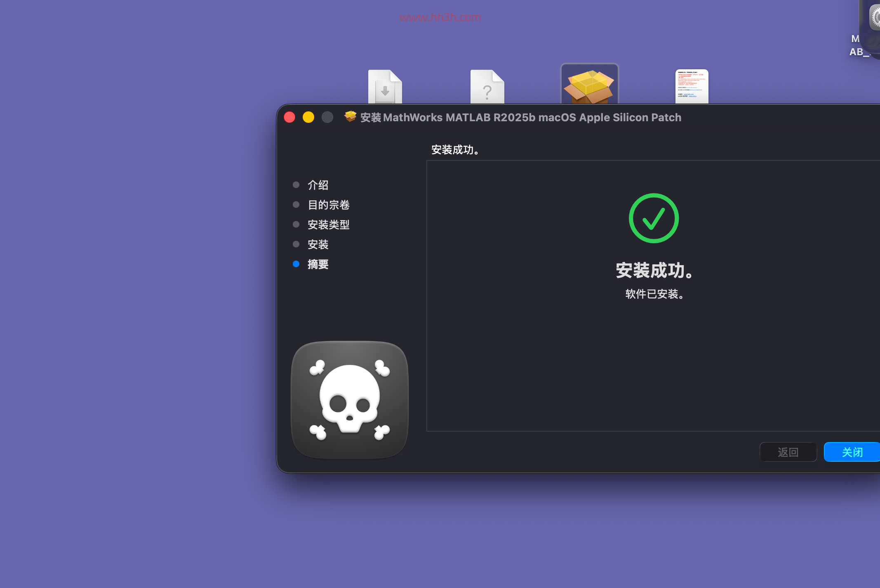Screen dimensions: 880x588
Task: Click the 软件已安装。 message text
Action: pos(655,294)
